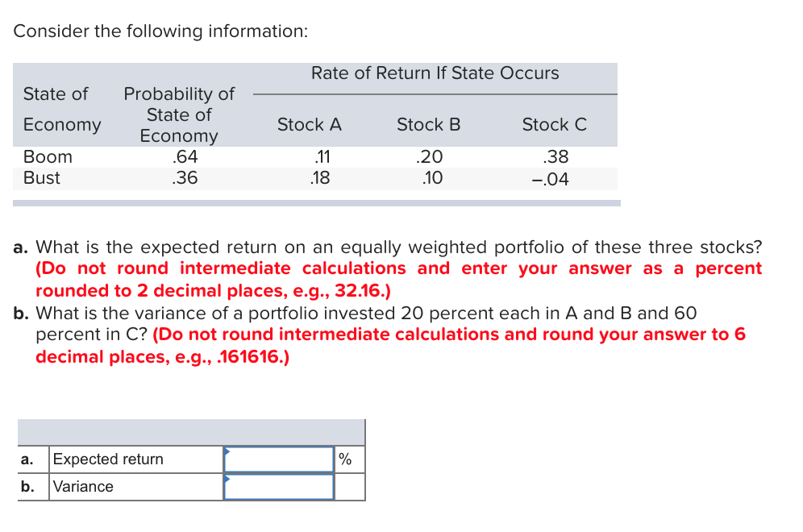803x532 pixels.
Task: Click the Stock A column header
Action: point(309,124)
